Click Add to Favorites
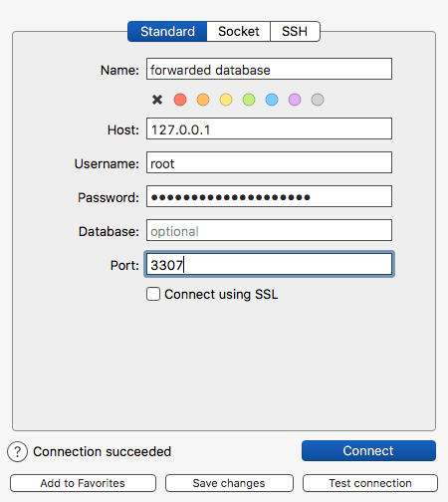The image size is (448, 502). 83,483
